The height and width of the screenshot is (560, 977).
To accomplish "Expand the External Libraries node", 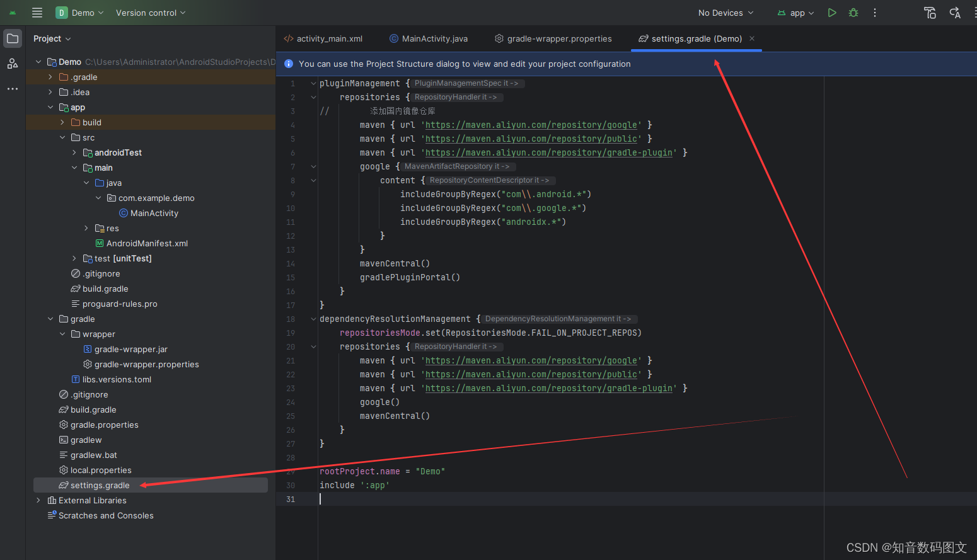I will pyautogui.click(x=38, y=500).
